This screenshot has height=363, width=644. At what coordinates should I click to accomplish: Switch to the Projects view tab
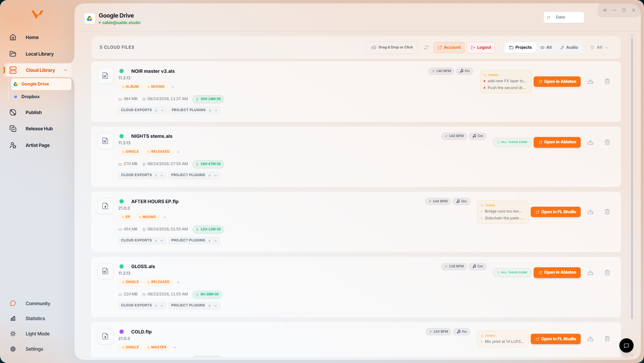click(x=520, y=47)
